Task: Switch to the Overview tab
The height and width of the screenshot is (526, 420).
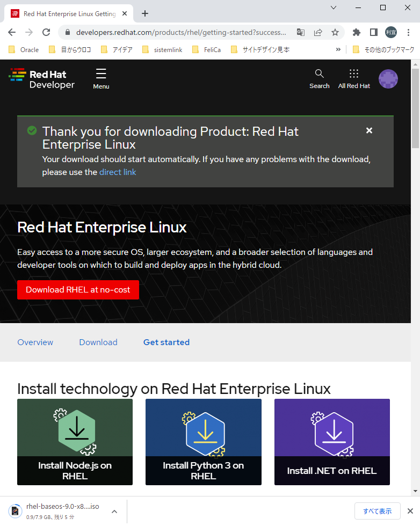Action: coord(35,342)
